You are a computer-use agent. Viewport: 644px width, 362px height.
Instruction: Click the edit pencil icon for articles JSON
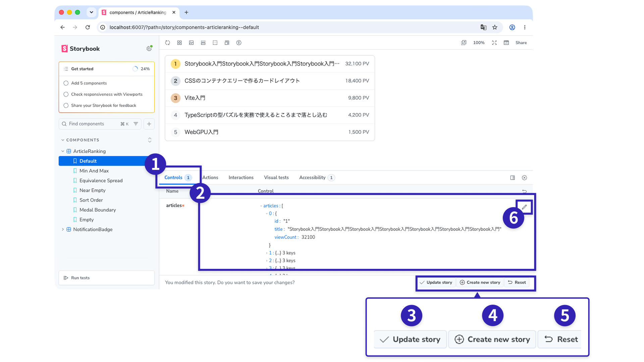pyautogui.click(x=524, y=207)
